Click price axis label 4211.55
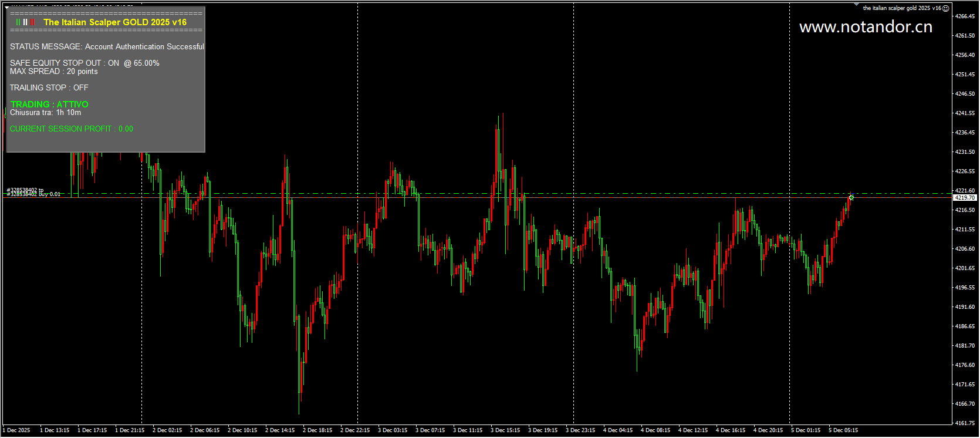The height and width of the screenshot is (438, 980). coord(965,230)
